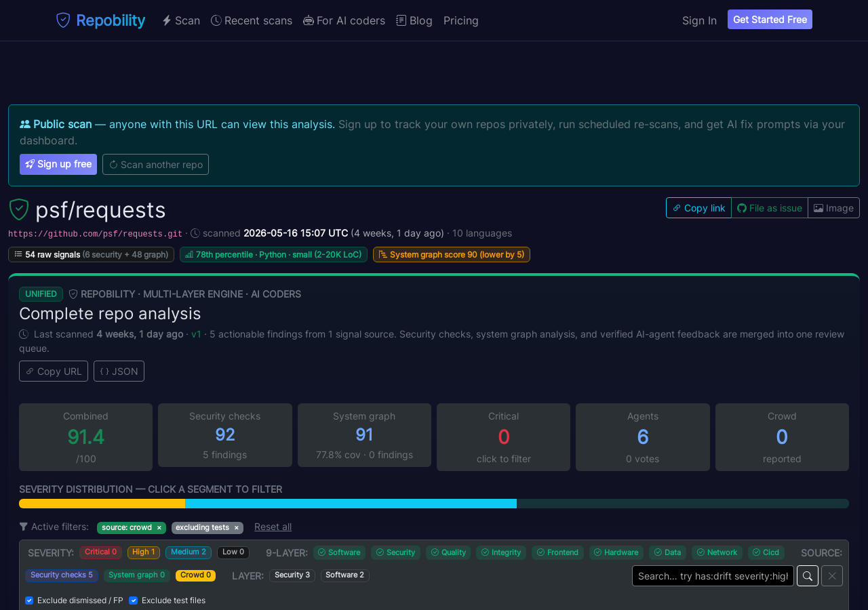Toggle the Integrity layer filter chip
868x610 pixels.
(x=501, y=552)
